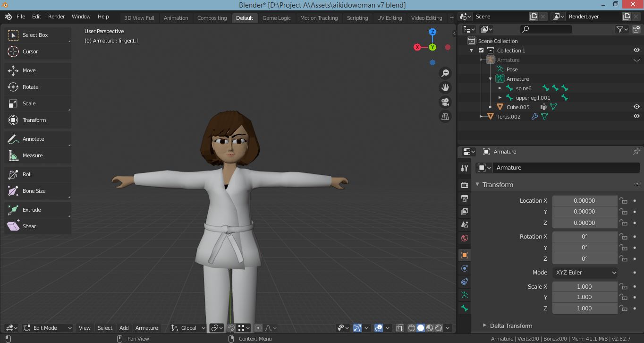Toggle lock on Rotation Y
The image size is (644, 343).
pyautogui.click(x=624, y=248)
